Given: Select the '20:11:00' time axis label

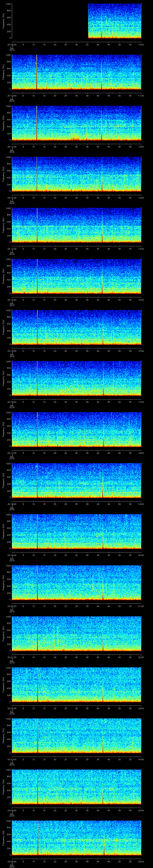Looking at the screenshot, I should pos(12,147).
